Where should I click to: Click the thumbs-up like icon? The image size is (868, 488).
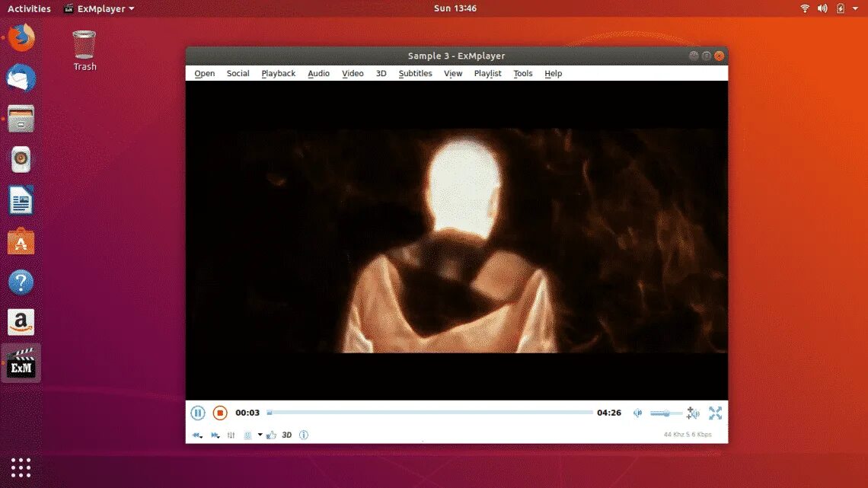[x=271, y=435]
